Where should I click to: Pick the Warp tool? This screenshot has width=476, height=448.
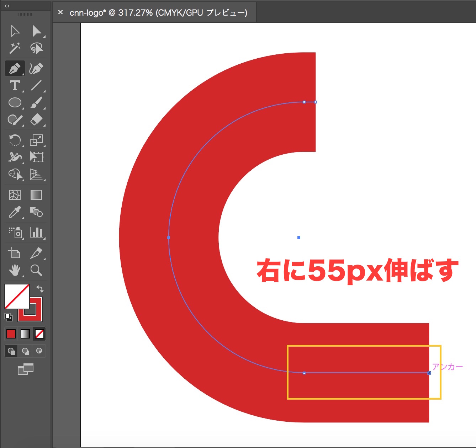tap(15, 157)
